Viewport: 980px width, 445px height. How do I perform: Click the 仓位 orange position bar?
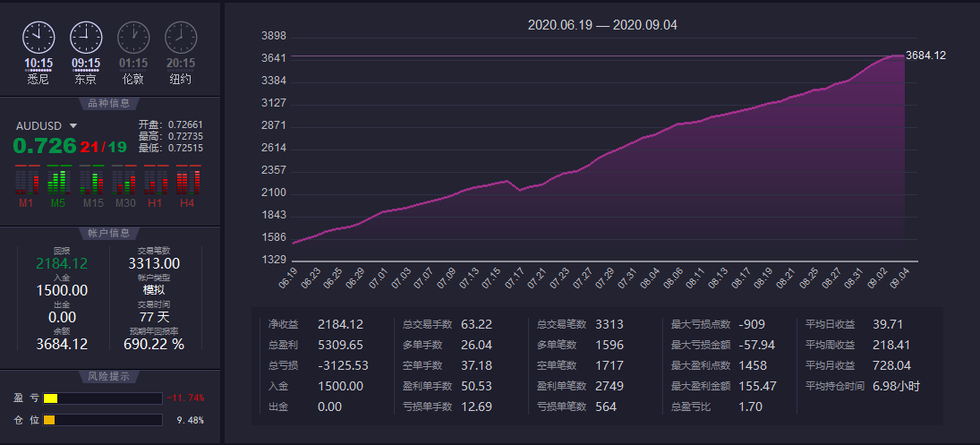tap(49, 420)
